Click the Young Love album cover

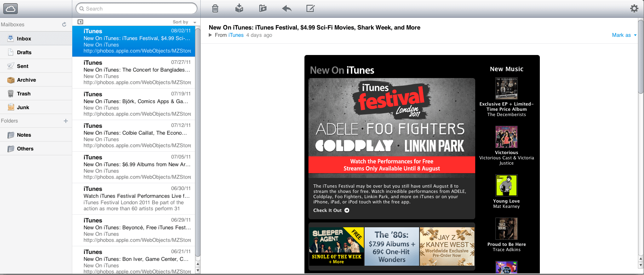[x=506, y=185]
